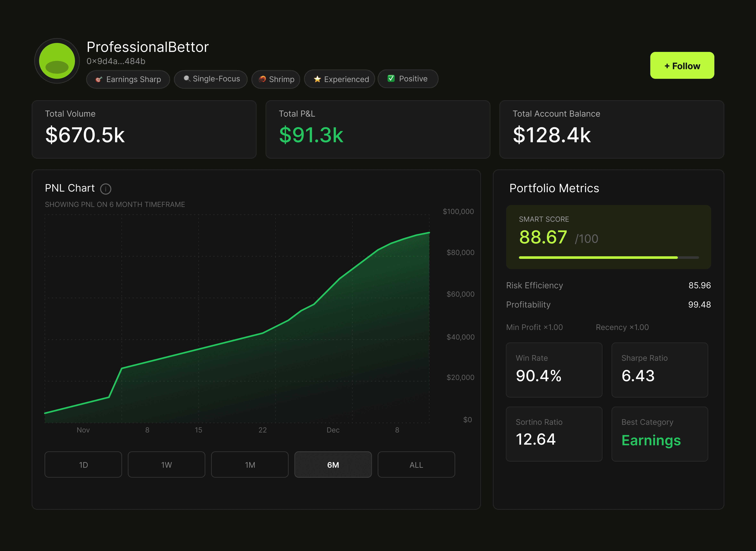The width and height of the screenshot is (756, 551).
Task: Click the star icon on Experienced badge
Action: click(317, 79)
